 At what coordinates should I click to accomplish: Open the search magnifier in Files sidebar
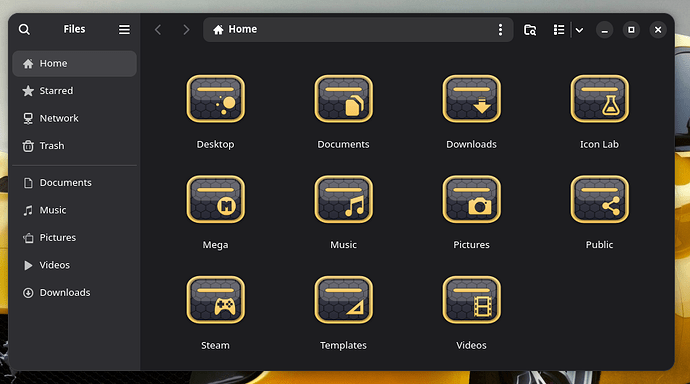coord(24,29)
